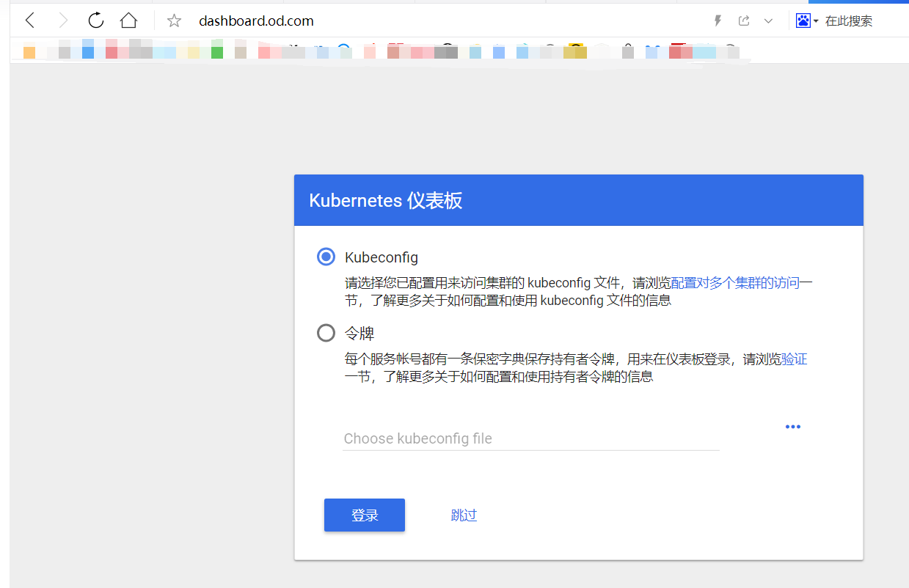Click the lightning bolt icon in address bar
This screenshot has width=909, height=588.
click(x=718, y=21)
